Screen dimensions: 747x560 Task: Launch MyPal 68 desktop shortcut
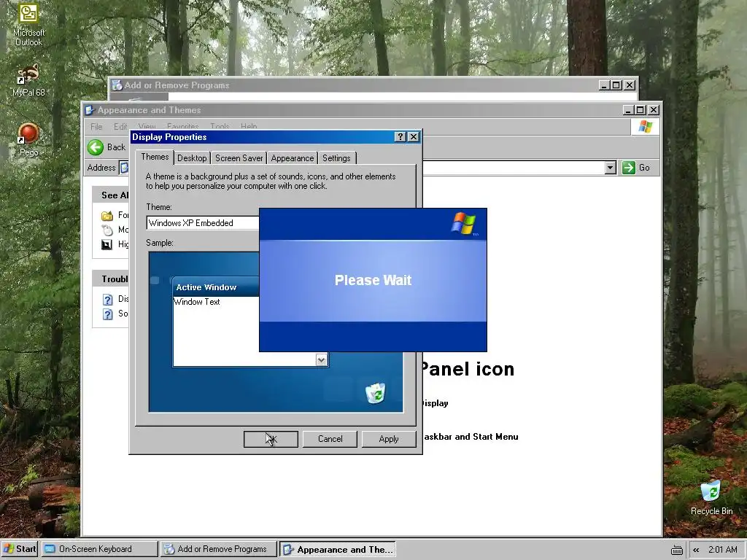tap(28, 80)
